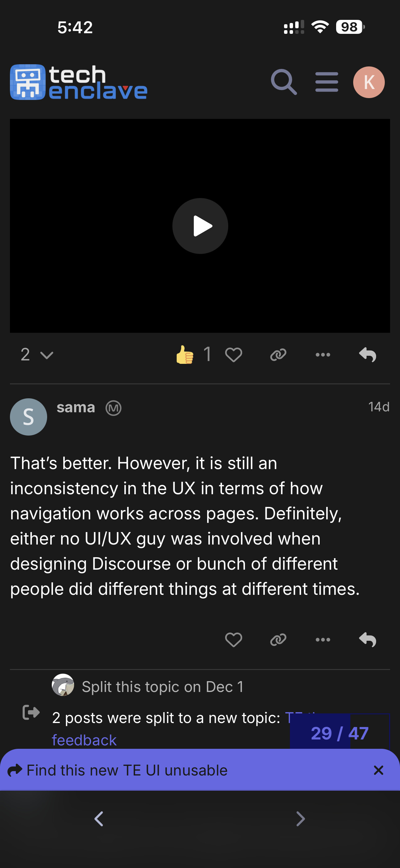This screenshot has width=400, height=868.
Task: Dismiss the 'Find this new TE UI unusable' banner
Action: click(379, 770)
